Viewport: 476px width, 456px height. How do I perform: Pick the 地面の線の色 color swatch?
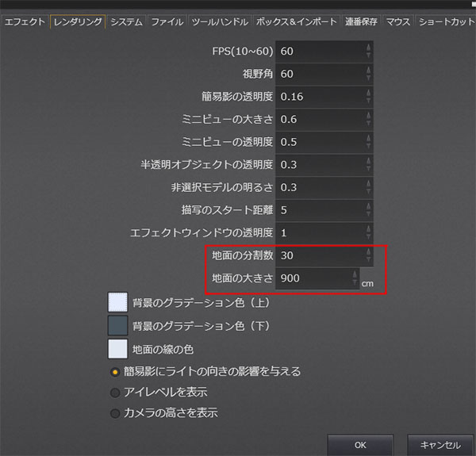pyautogui.click(x=117, y=349)
